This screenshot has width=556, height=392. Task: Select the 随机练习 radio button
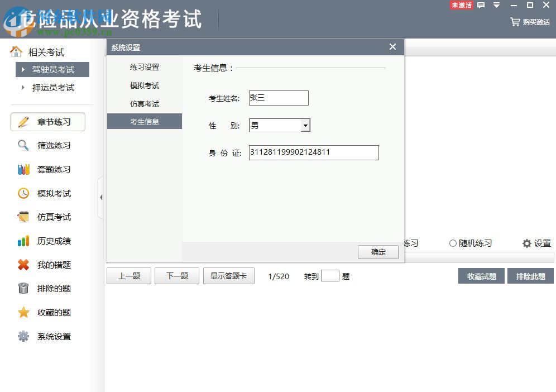pos(453,243)
